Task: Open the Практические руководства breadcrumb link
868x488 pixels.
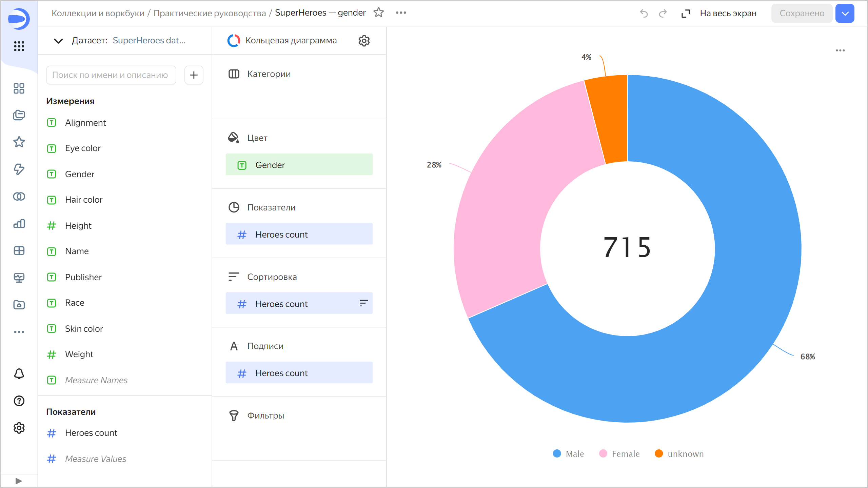Action: click(210, 13)
